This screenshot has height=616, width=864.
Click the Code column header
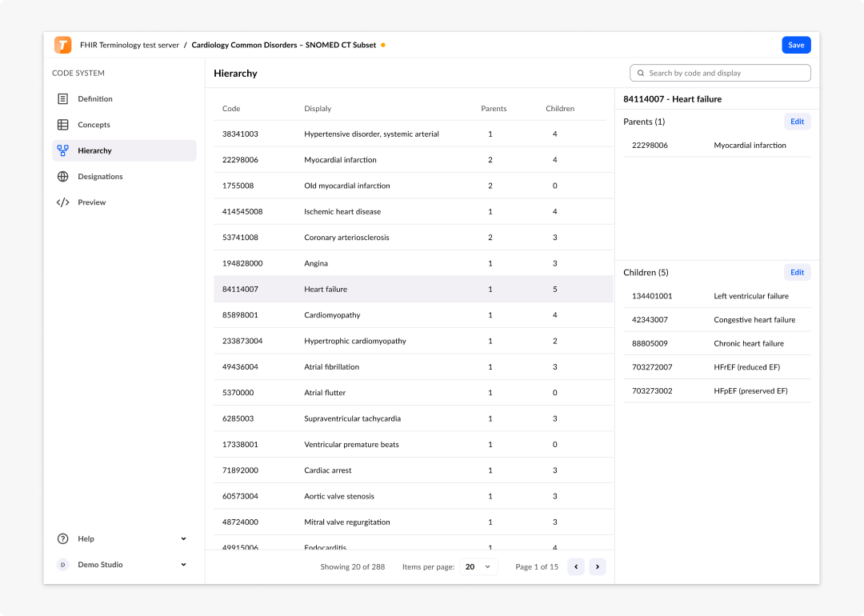tap(231, 109)
